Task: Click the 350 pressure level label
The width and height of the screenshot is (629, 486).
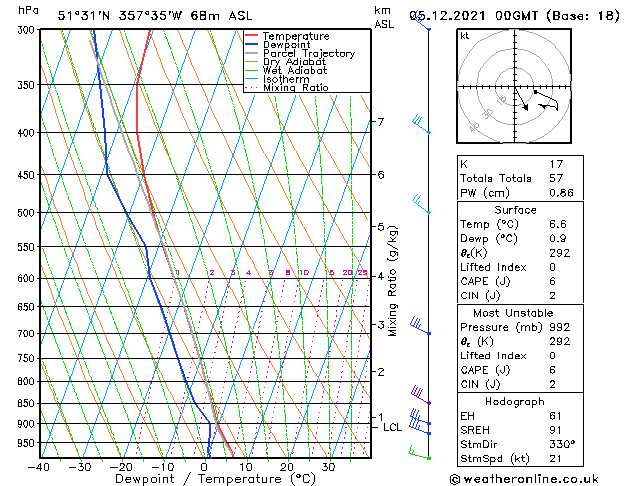Action: (x=28, y=85)
